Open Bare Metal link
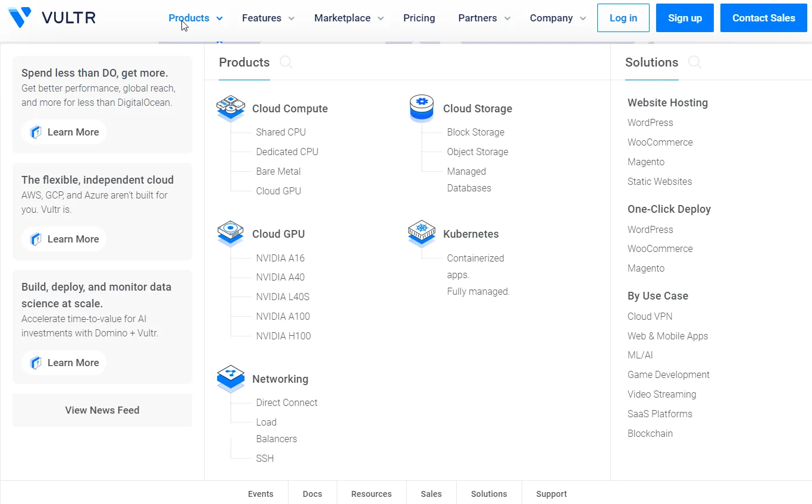The image size is (812, 504). click(278, 171)
